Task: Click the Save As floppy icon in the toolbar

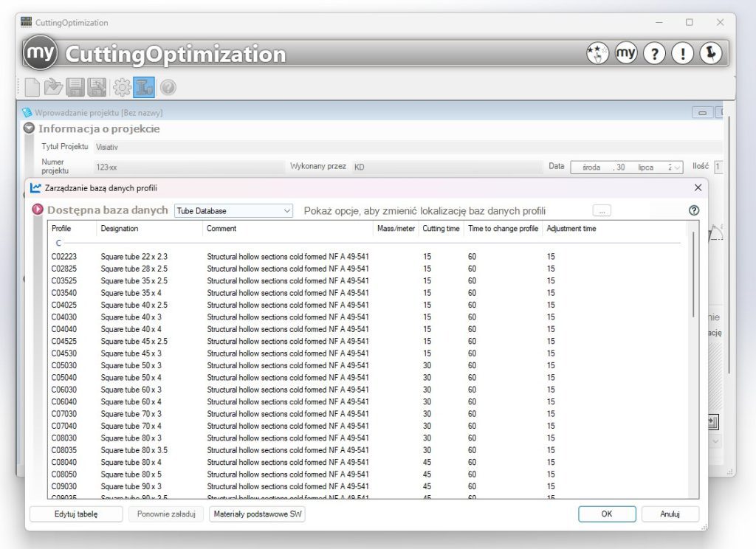Action: (97, 87)
